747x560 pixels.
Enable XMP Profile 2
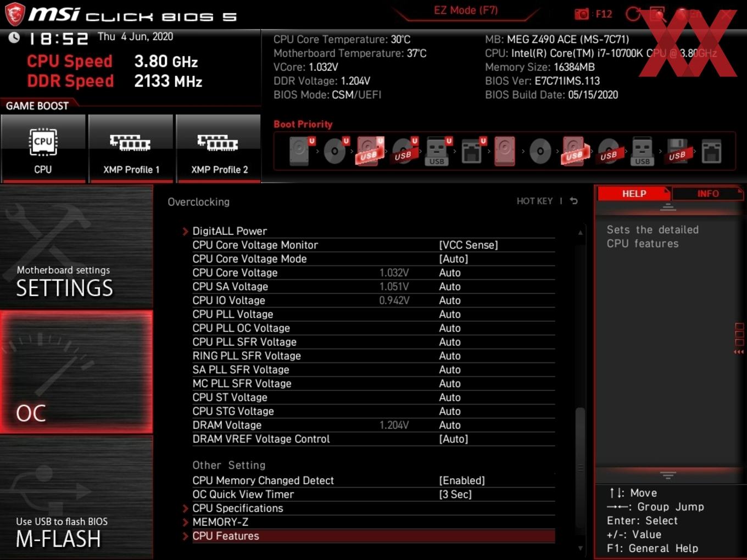click(219, 148)
